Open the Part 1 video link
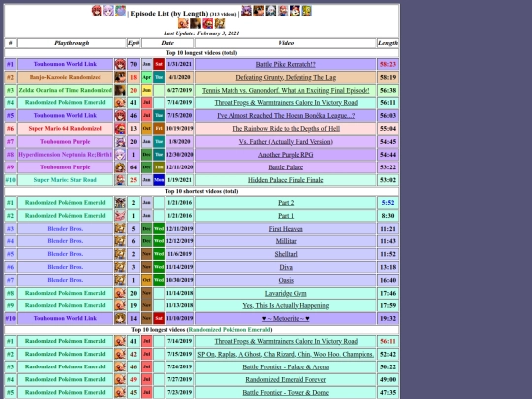Viewport: 532px width, 399px height. click(x=286, y=216)
